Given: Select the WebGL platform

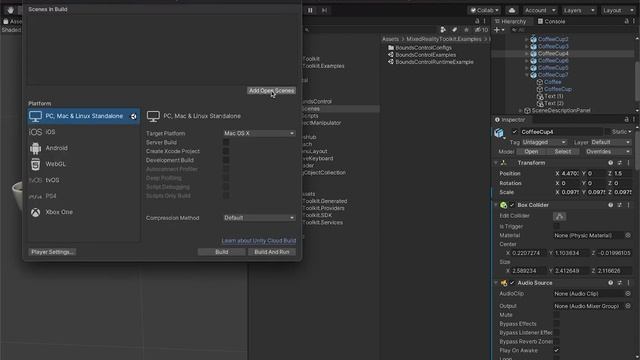Looking at the screenshot, I should [84, 164].
